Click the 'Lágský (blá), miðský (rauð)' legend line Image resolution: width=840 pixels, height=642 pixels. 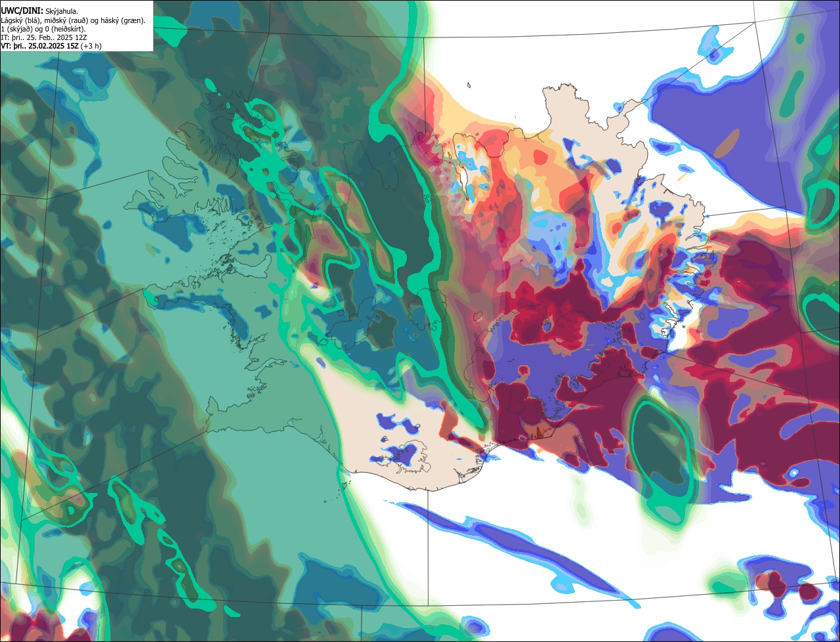click(73, 20)
